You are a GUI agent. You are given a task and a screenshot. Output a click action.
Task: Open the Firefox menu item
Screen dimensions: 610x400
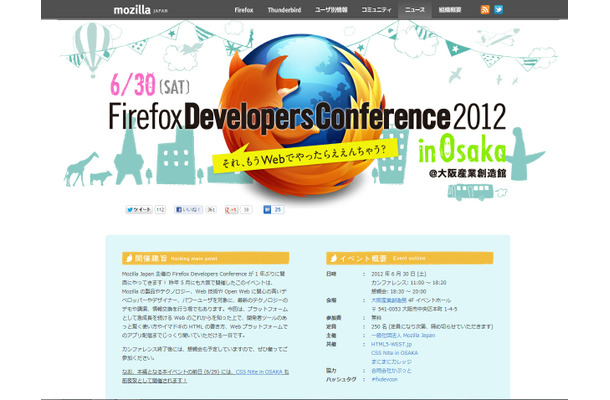(x=244, y=10)
